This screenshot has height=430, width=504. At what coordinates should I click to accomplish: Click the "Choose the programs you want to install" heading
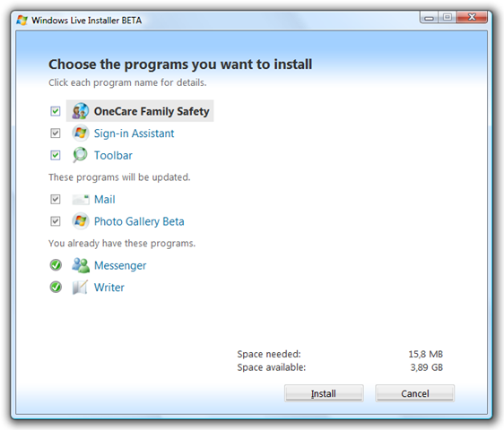click(x=180, y=64)
